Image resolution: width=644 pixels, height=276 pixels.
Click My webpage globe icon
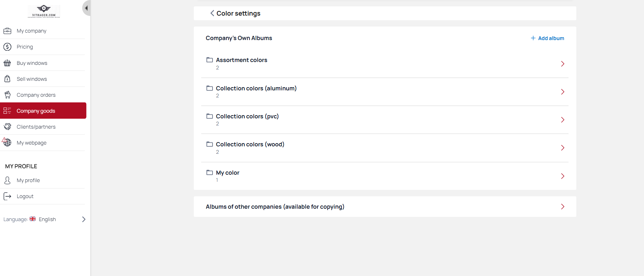(7, 142)
